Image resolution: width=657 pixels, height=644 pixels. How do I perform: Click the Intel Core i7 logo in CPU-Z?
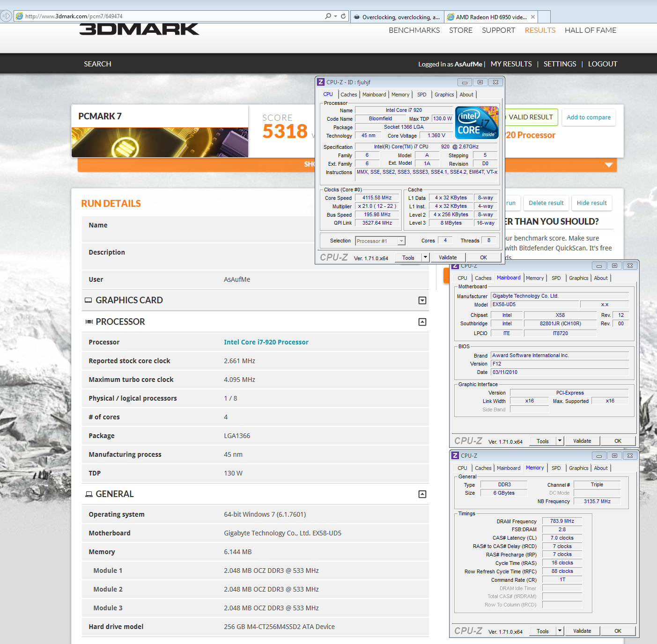click(477, 123)
